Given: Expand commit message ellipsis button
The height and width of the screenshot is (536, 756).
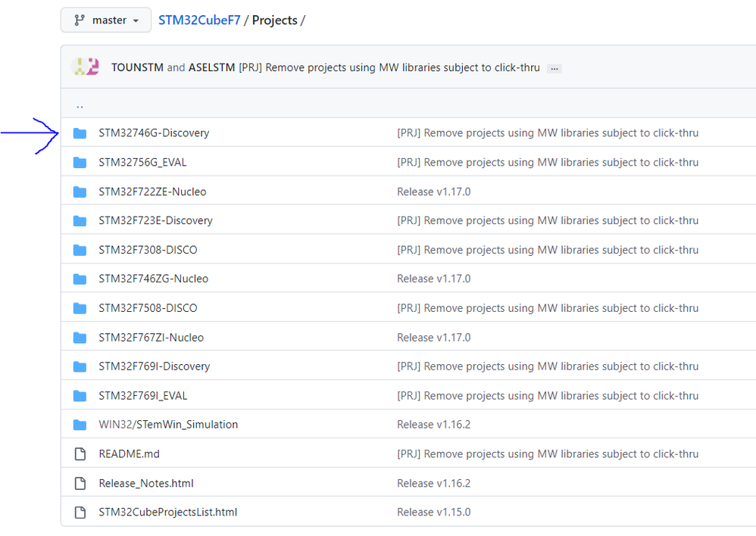Looking at the screenshot, I should (555, 68).
